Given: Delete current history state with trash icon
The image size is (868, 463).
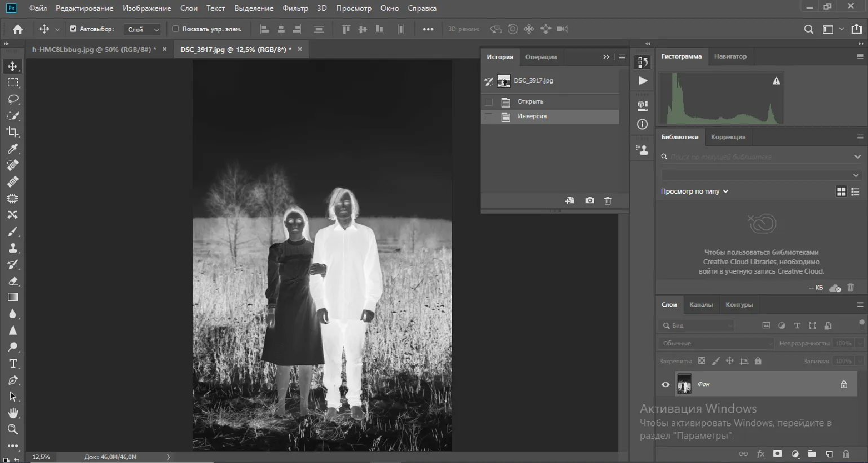Looking at the screenshot, I should [x=608, y=201].
